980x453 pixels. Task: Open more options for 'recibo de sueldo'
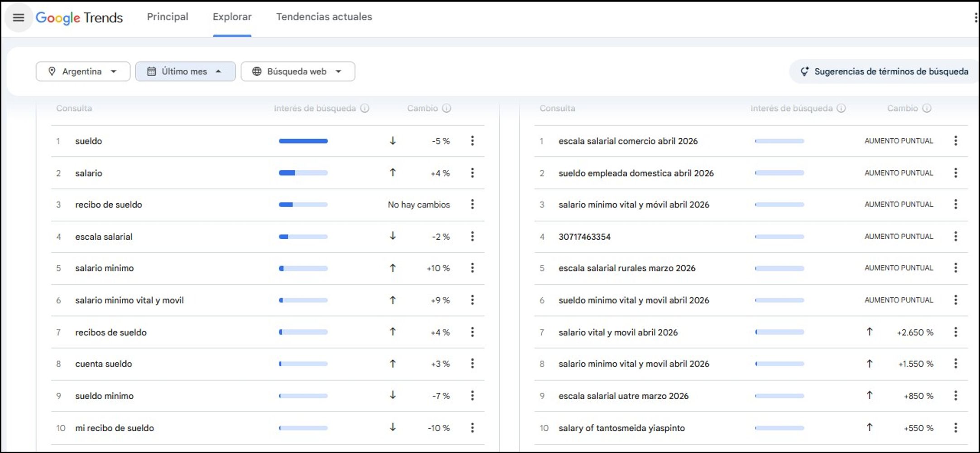[472, 204]
